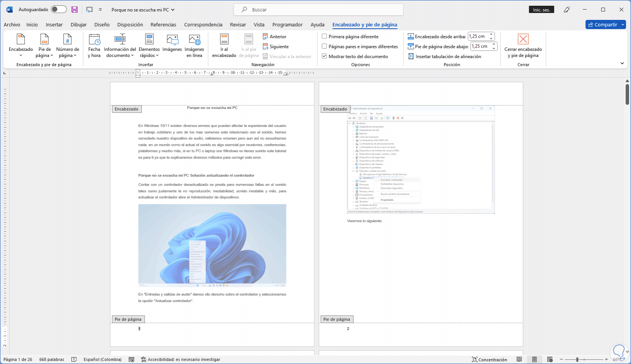Viewport: 631px width, 364px height.
Task: Click the zoom in plus button
Action: tap(606, 359)
